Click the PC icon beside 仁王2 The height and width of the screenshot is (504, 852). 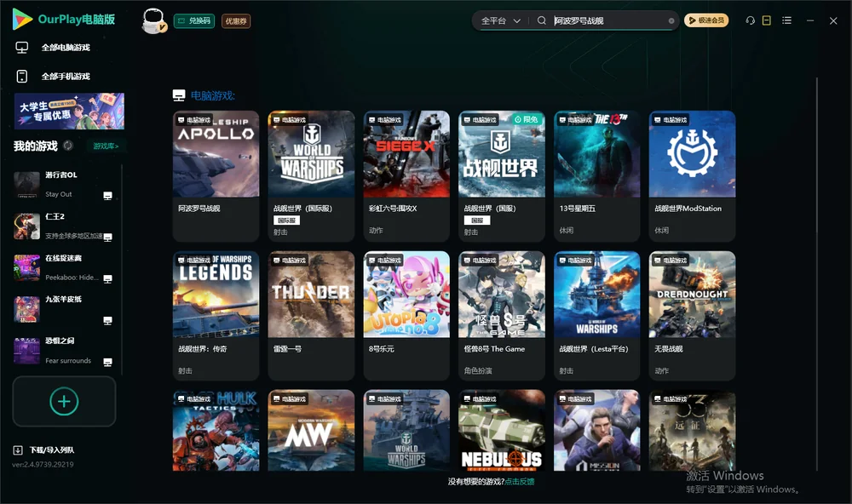pos(107,237)
